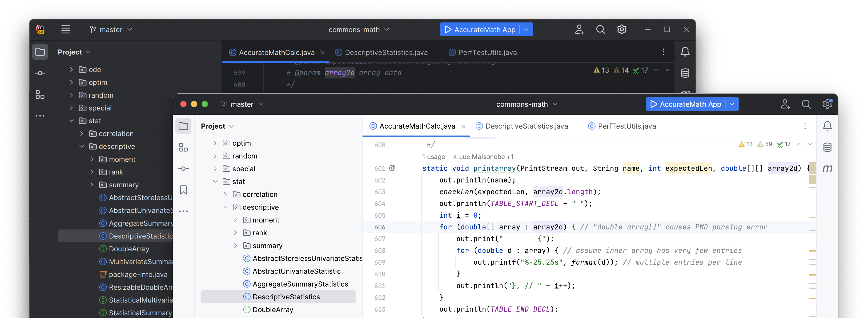The height and width of the screenshot is (318, 868).
Task: Switch to DescriptiveStatistics.java tab in light editor
Action: 526,126
